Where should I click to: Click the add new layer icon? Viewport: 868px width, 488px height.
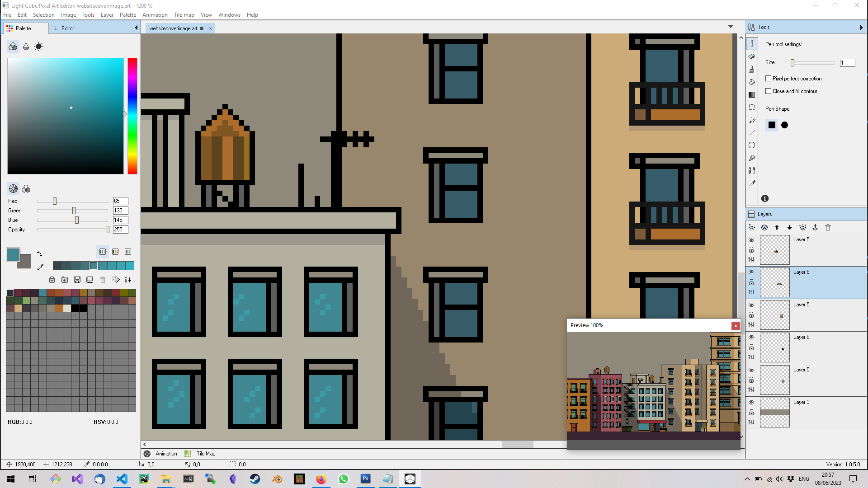pyautogui.click(x=751, y=228)
